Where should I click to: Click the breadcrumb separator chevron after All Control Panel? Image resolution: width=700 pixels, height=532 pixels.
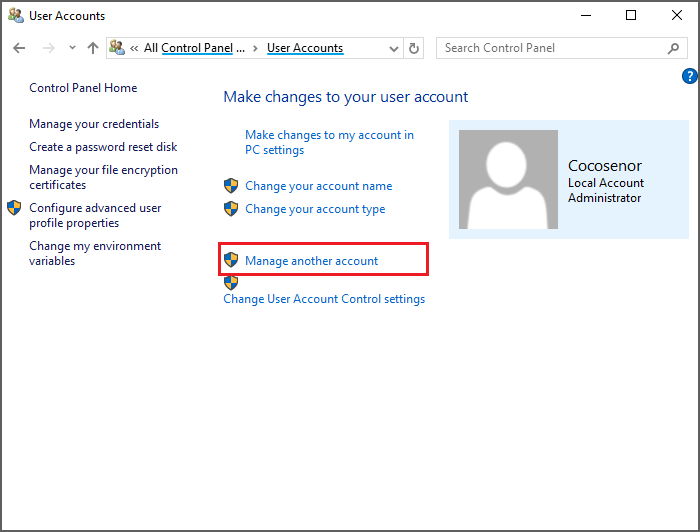coord(255,48)
